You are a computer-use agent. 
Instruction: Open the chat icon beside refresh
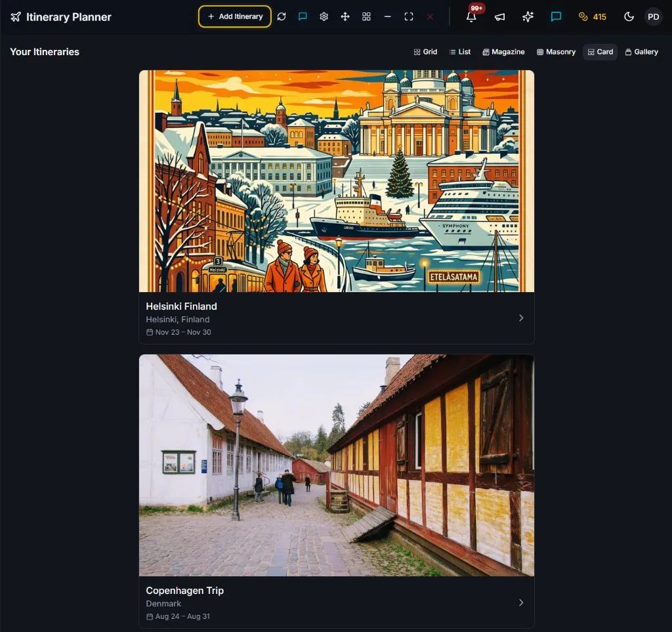(x=303, y=16)
